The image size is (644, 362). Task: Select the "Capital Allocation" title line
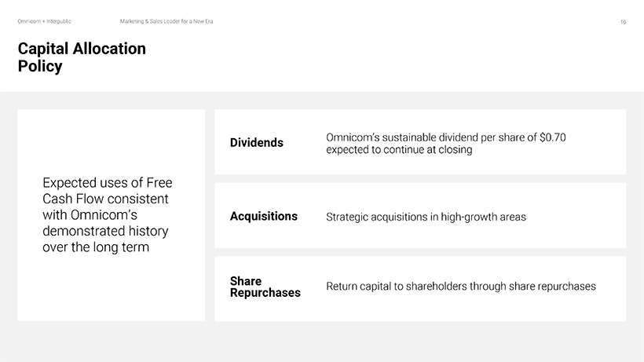click(x=82, y=49)
